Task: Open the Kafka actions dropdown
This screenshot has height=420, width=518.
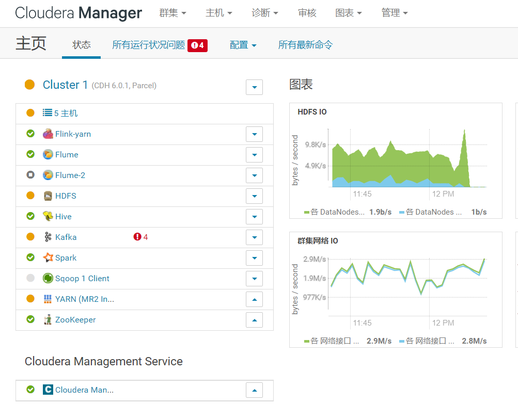Action: tap(255, 237)
